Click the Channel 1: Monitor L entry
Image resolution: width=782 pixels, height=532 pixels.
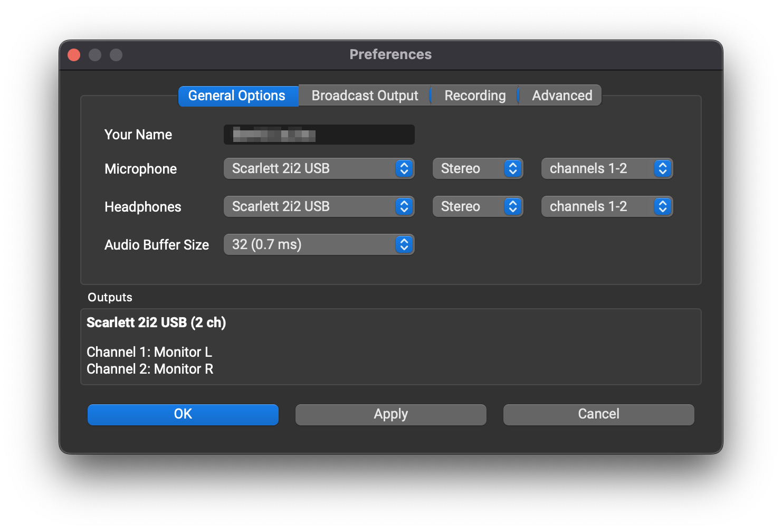(149, 352)
